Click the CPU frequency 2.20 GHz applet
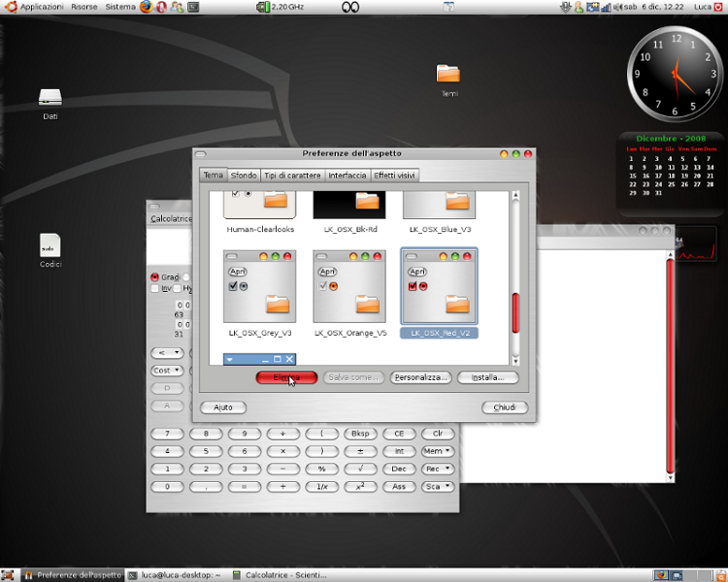The image size is (728, 582). (x=281, y=7)
